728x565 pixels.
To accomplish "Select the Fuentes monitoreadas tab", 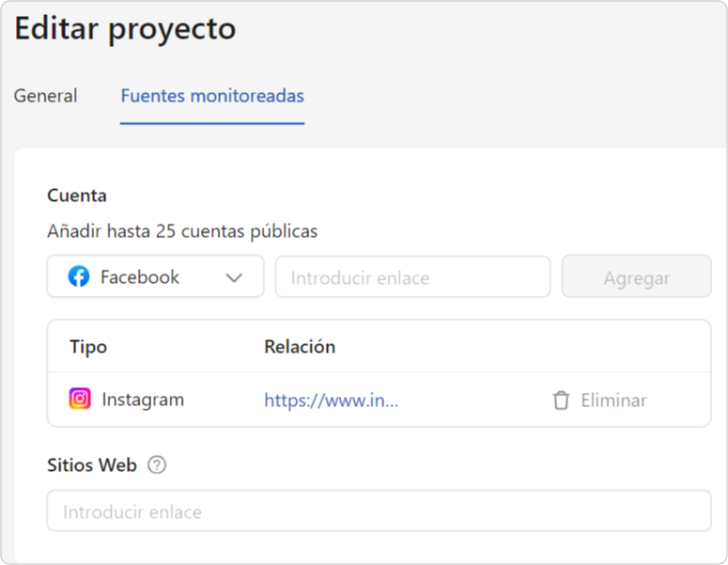I will click(212, 96).
